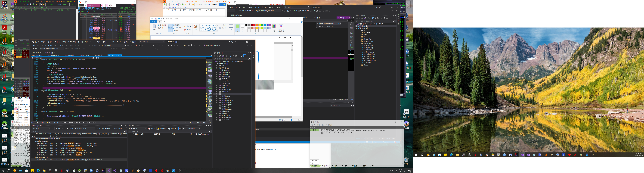Expand the 참조 node in SHMSiseApp Solution Explorer
Image resolution: width=644 pixels, height=173 pixels.
[x=217, y=66]
